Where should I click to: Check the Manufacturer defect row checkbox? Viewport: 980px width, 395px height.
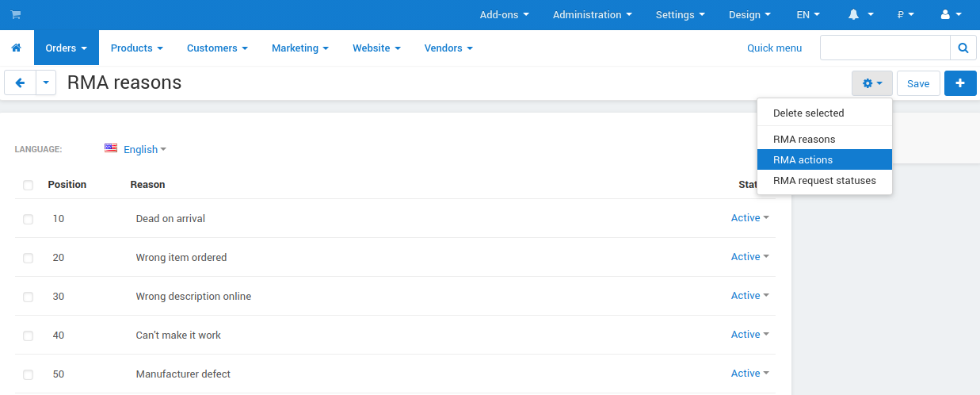pos(29,374)
